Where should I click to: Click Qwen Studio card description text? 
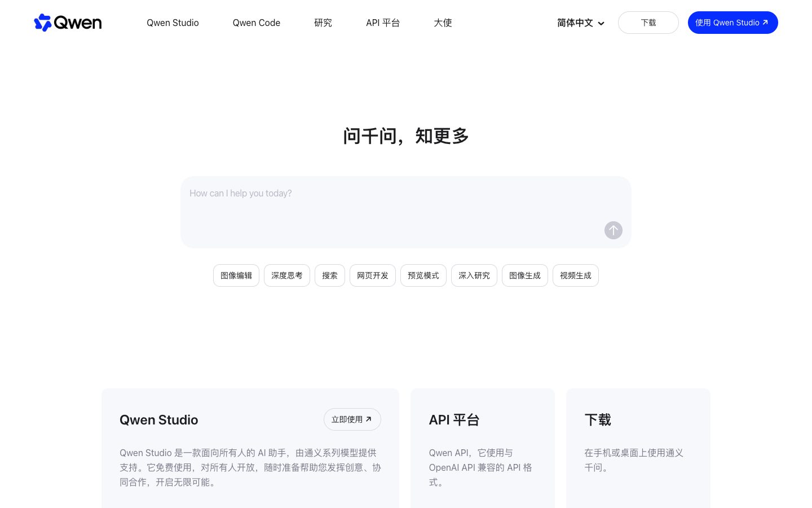pos(250,467)
